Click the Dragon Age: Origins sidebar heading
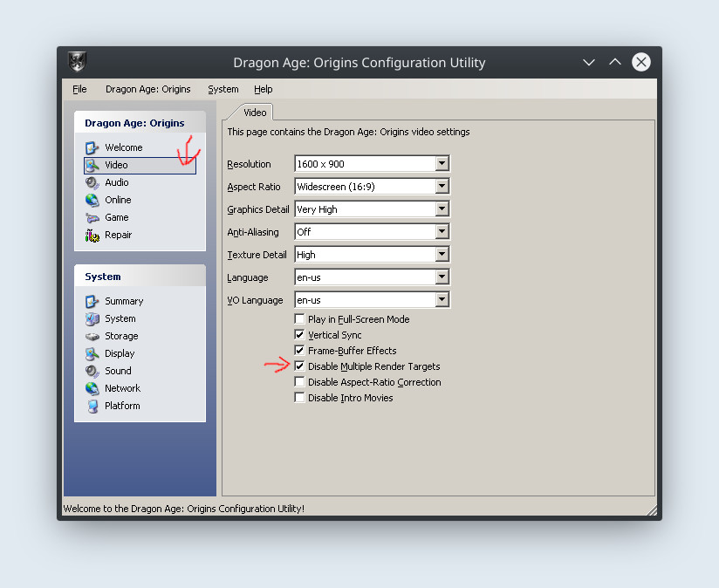719x588 pixels. coord(134,123)
